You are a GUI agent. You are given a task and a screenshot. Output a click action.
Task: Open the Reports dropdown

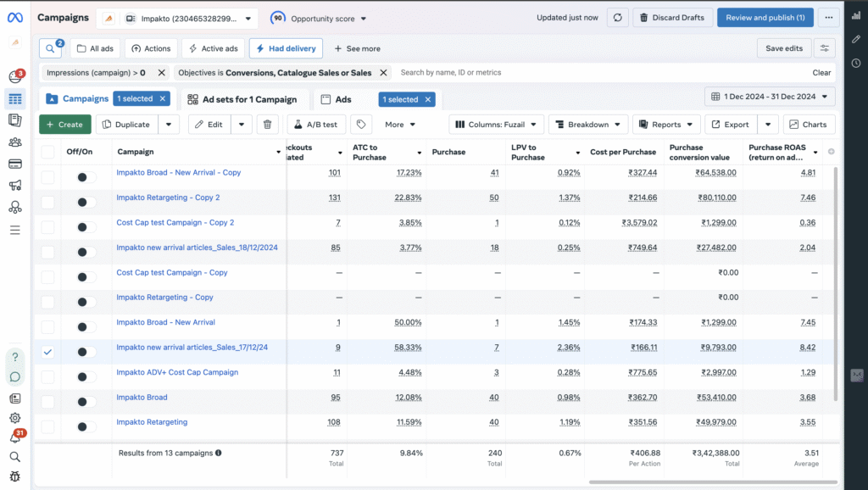click(666, 125)
